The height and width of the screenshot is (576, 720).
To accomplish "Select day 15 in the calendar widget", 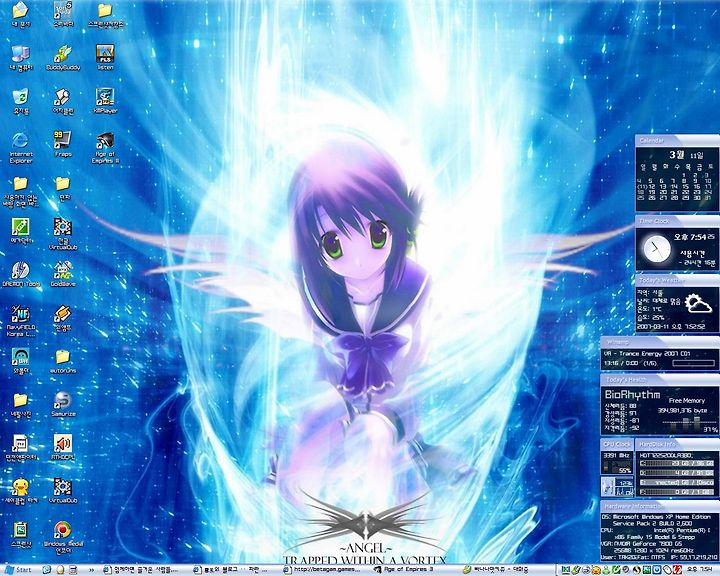I will pyautogui.click(x=686, y=186).
